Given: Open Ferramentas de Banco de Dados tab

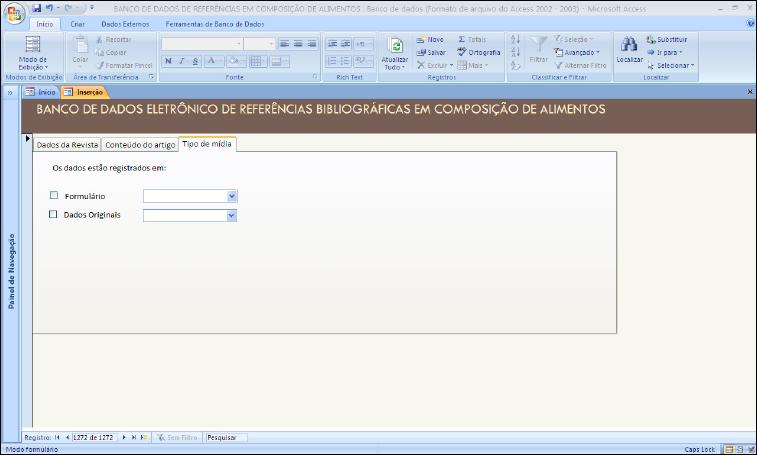Looking at the screenshot, I should coord(215,24).
